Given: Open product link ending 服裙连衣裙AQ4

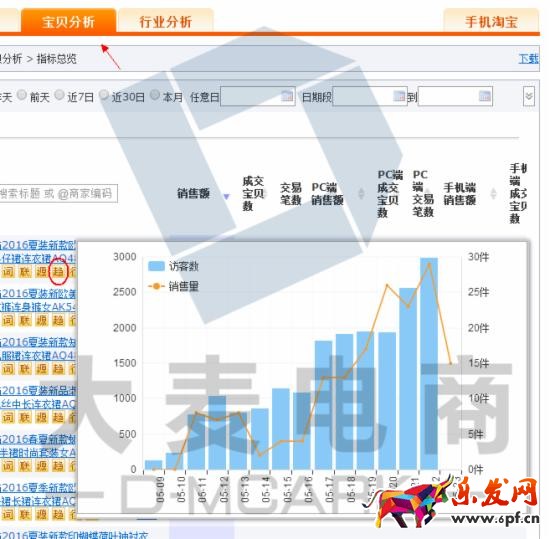Looking at the screenshot, I should point(38,349).
